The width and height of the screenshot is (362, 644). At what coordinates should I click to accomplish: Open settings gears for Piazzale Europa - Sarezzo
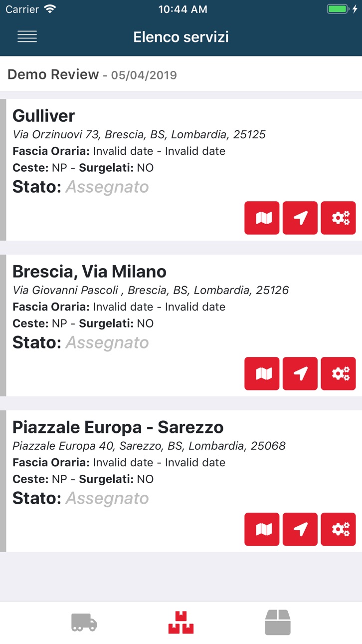pyautogui.click(x=339, y=529)
